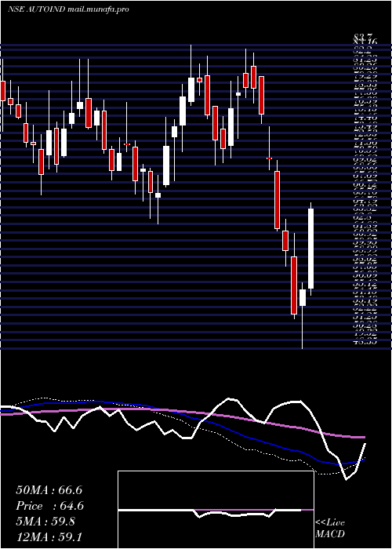Viewport: 392px width, 549px height.
Task: Click inside the MACD histogram box
Action: pos(216,510)
